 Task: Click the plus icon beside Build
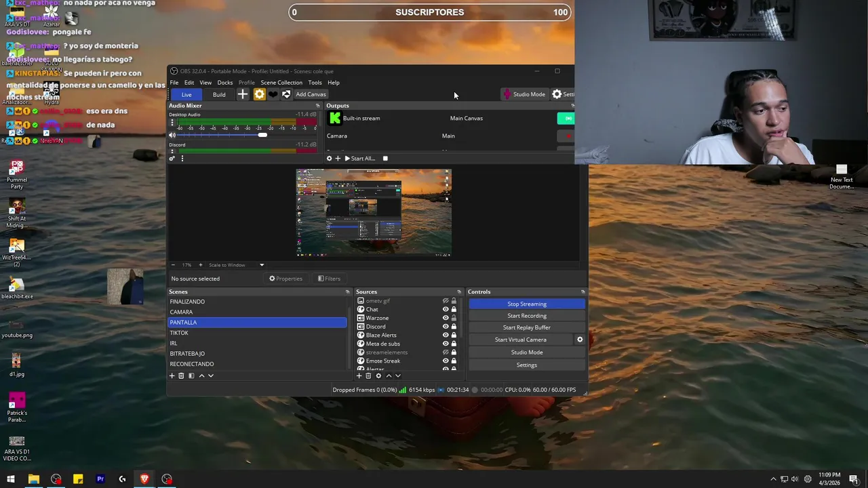242,94
